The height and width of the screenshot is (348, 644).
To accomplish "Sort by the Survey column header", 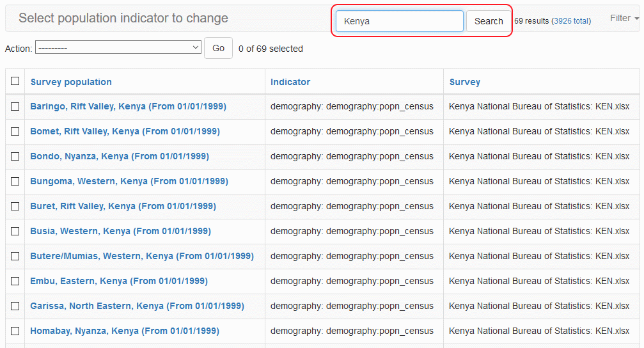I will point(465,82).
